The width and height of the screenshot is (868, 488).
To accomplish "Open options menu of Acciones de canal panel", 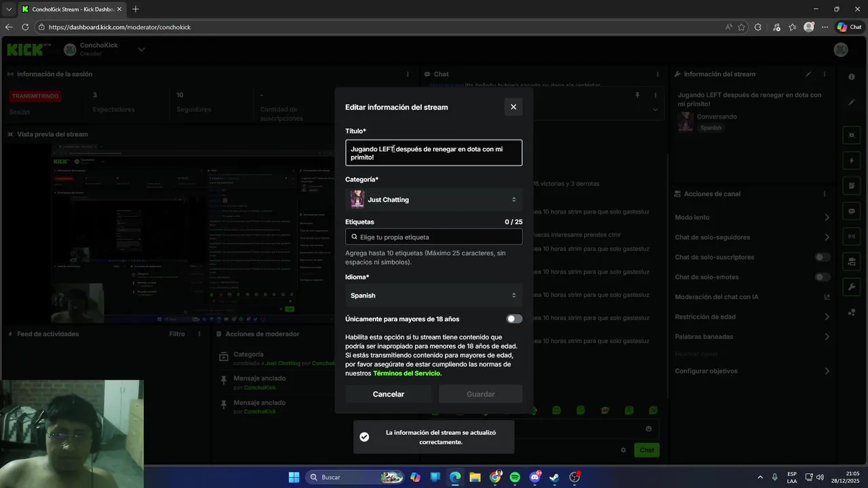I will pos(825,194).
